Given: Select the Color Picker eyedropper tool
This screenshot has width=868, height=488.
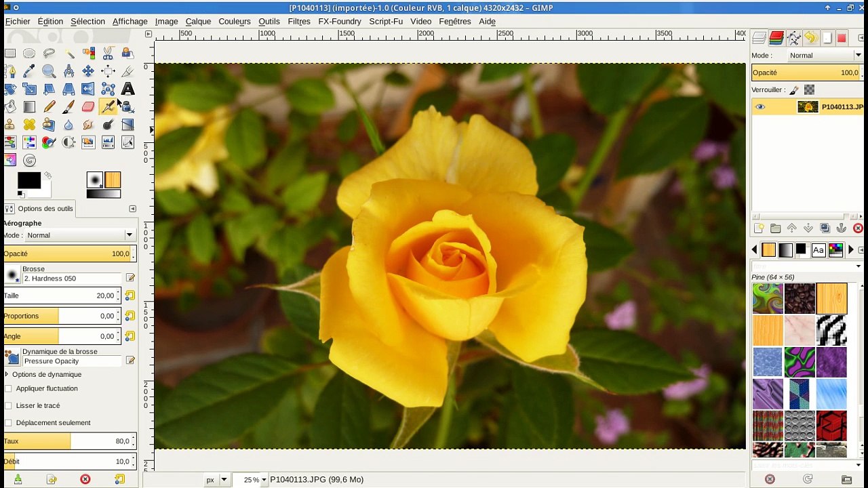Looking at the screenshot, I should coord(29,71).
